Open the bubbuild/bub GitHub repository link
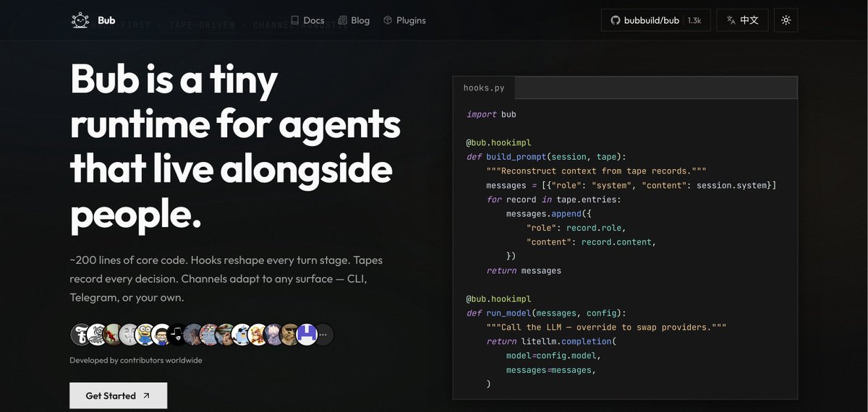This screenshot has height=412, width=868. tap(656, 20)
